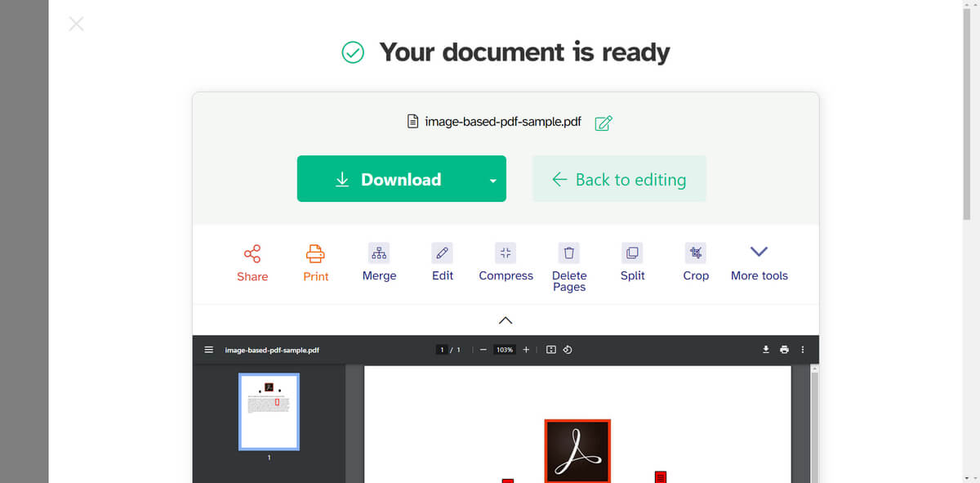Open the Share options
This screenshot has width=980, height=483.
pyautogui.click(x=252, y=262)
